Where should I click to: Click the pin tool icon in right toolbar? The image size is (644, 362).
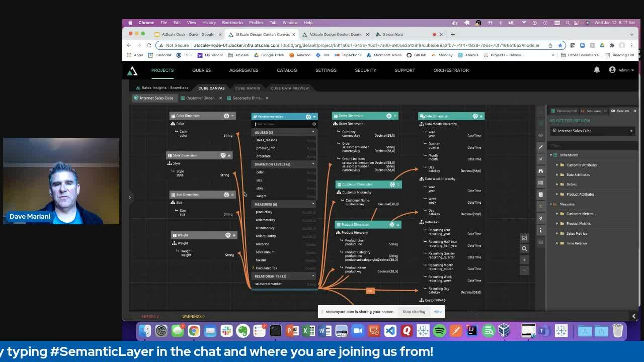pyautogui.click(x=541, y=147)
